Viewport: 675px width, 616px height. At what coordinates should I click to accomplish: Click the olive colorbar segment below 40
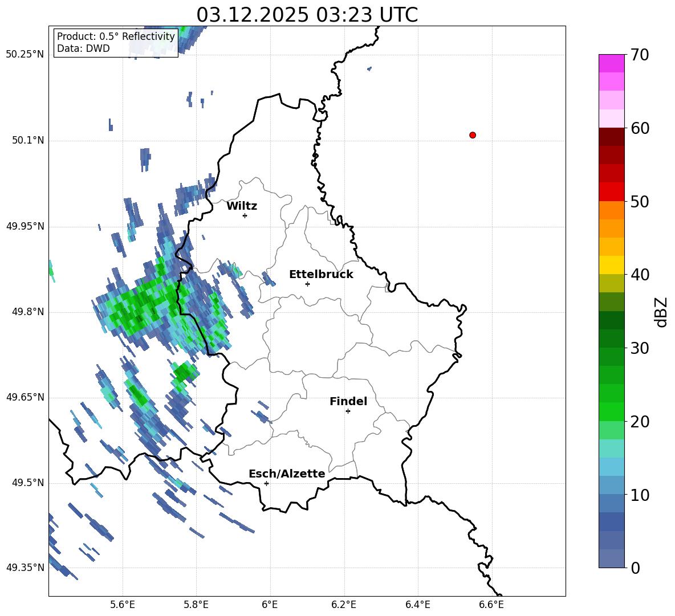[611, 283]
